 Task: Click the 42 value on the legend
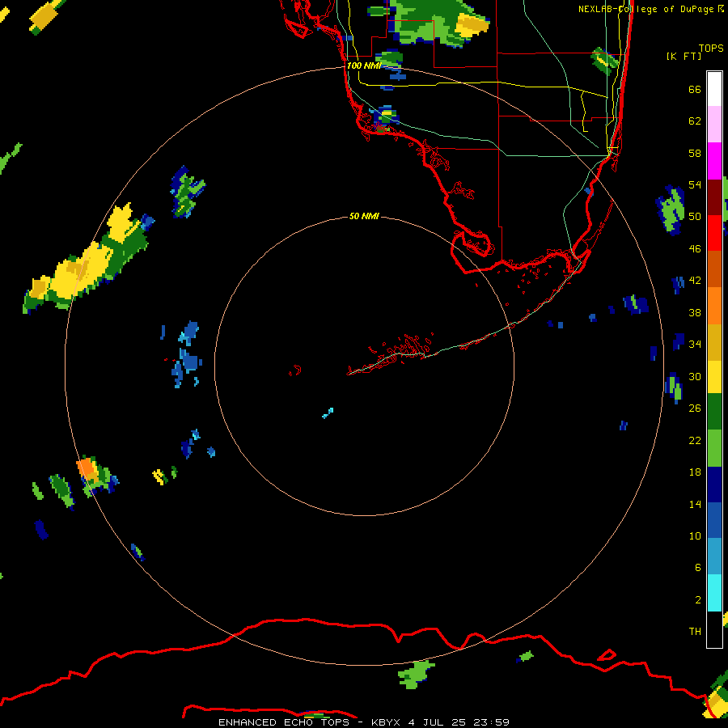pyautogui.click(x=695, y=281)
